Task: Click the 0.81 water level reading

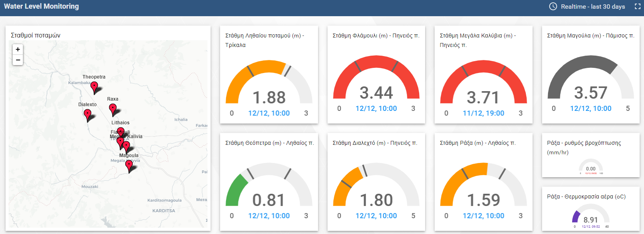Action: (x=269, y=200)
